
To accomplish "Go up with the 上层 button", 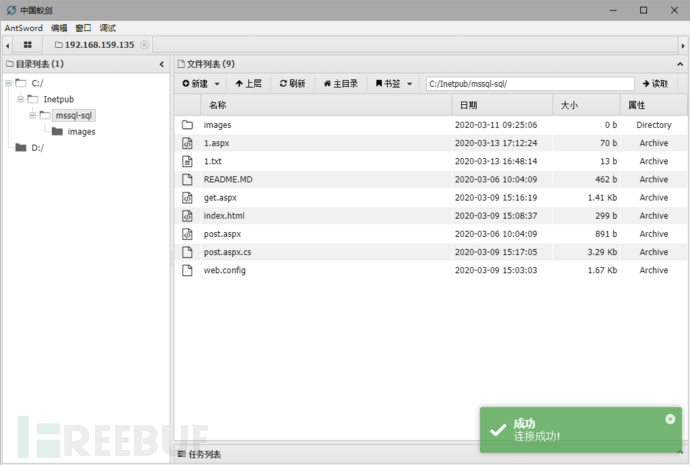I will 249,84.
